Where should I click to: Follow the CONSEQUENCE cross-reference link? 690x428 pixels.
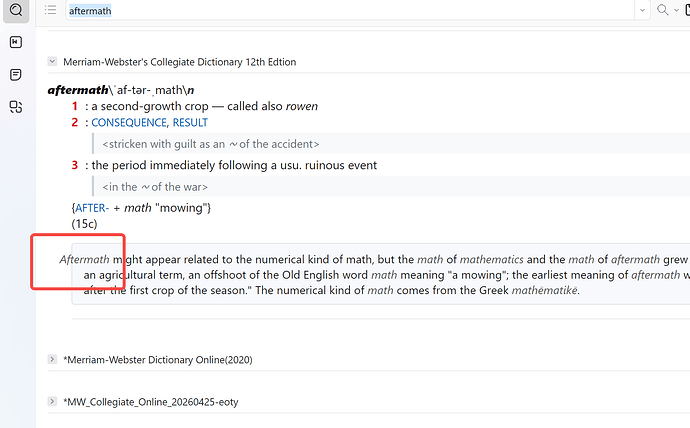click(x=129, y=123)
